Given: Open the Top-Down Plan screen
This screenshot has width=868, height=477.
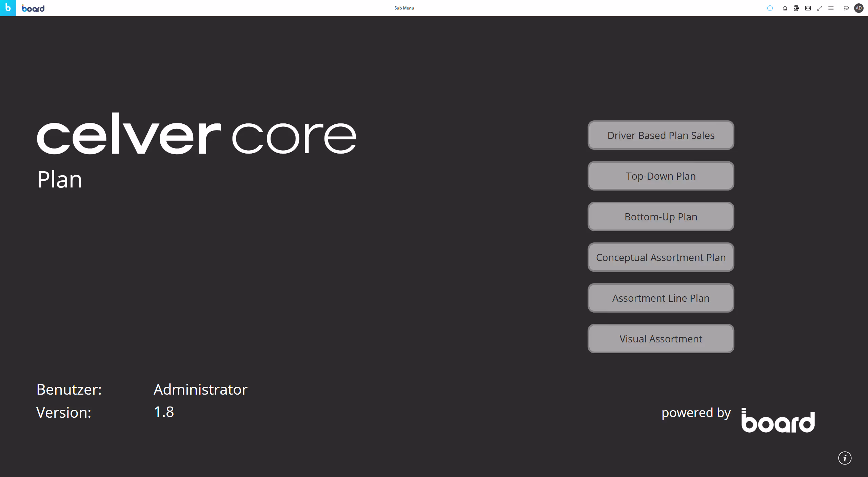Looking at the screenshot, I should click(x=661, y=176).
